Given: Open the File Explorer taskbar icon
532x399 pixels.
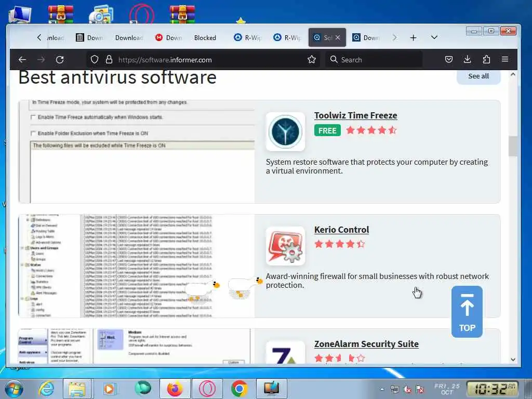Looking at the screenshot, I should [77, 389].
